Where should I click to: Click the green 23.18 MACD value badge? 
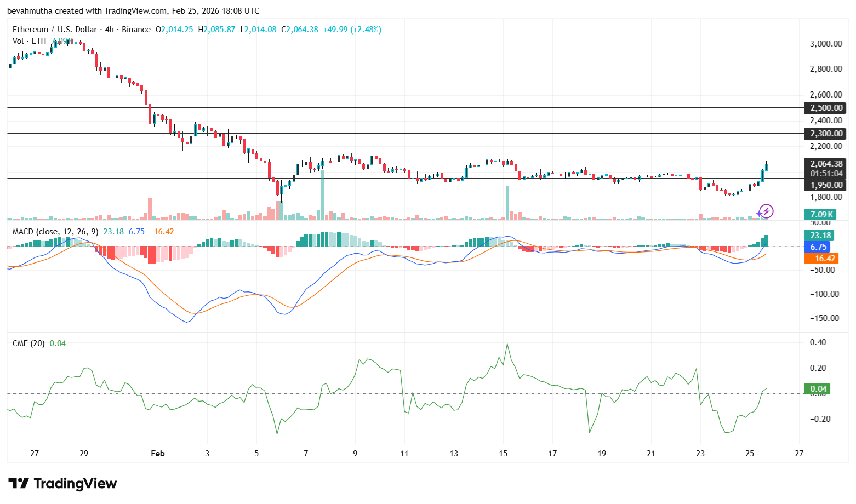[x=820, y=234]
